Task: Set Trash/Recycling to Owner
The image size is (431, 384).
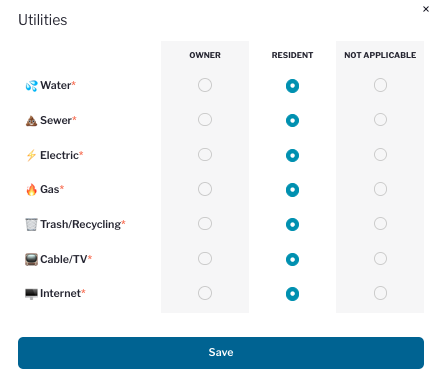Action: click(x=205, y=224)
